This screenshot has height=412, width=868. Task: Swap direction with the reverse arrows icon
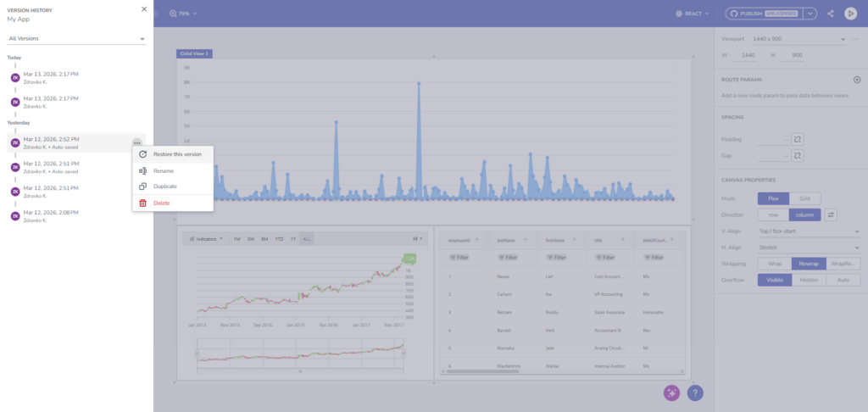[x=832, y=214]
